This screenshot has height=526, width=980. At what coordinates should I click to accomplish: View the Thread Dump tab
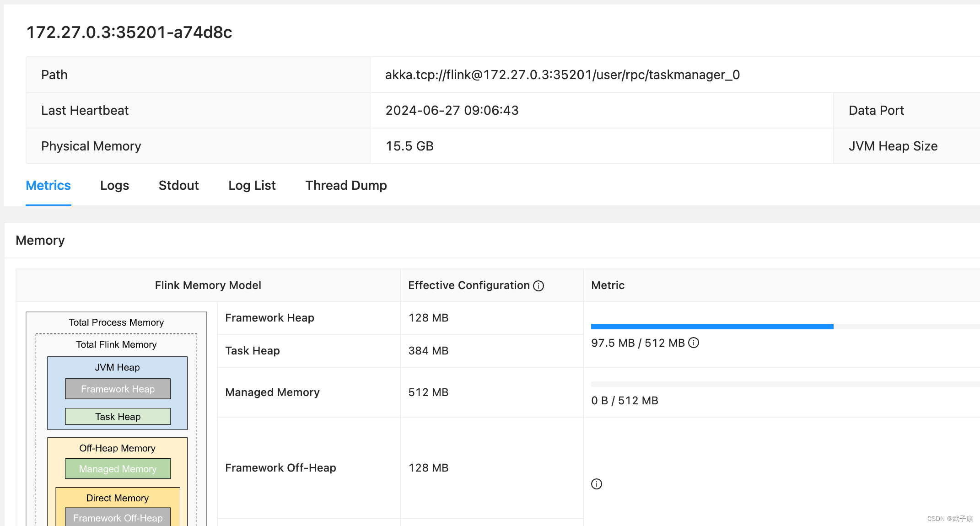tap(346, 185)
